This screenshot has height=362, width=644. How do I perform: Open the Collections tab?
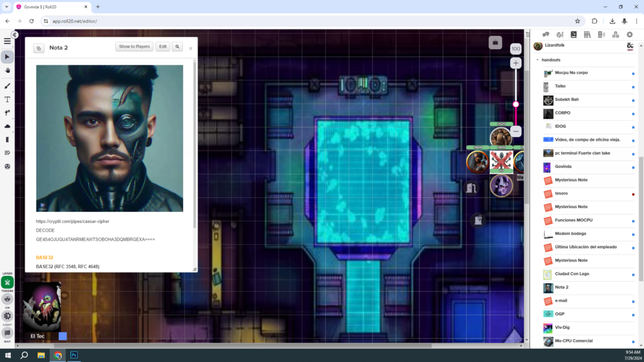click(x=615, y=35)
